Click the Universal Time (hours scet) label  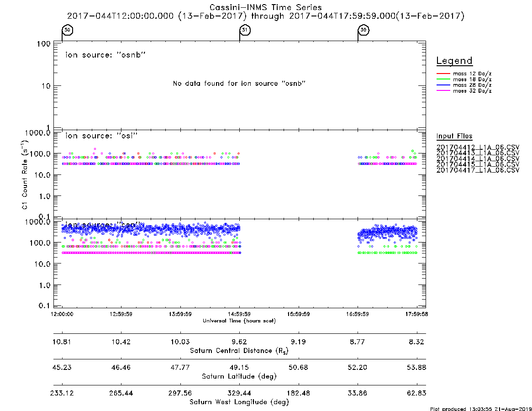click(x=239, y=321)
